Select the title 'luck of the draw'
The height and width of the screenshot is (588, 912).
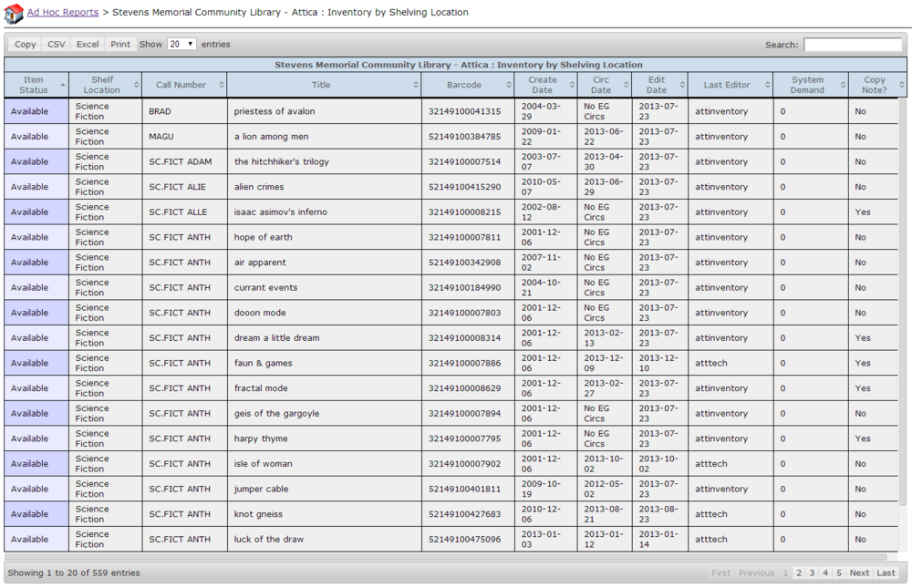click(x=269, y=539)
